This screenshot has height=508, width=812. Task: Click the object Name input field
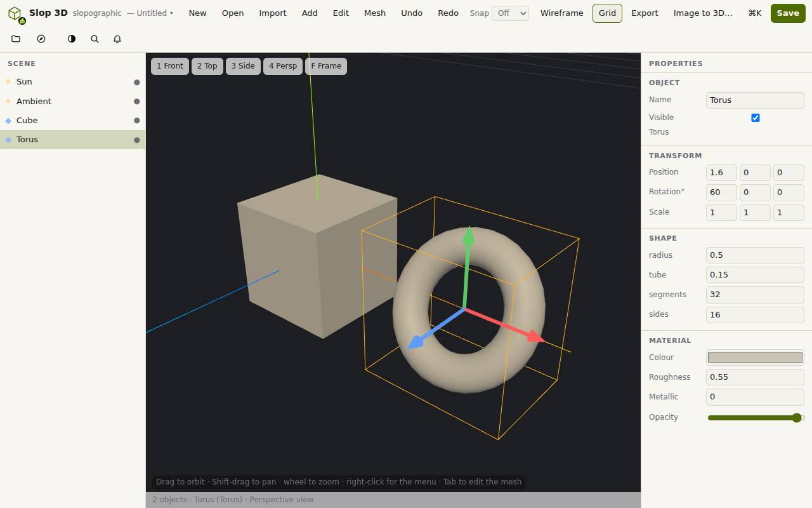pyautogui.click(x=755, y=100)
